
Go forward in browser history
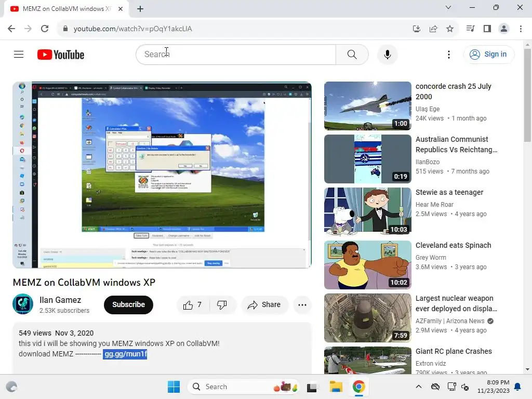coord(28,29)
